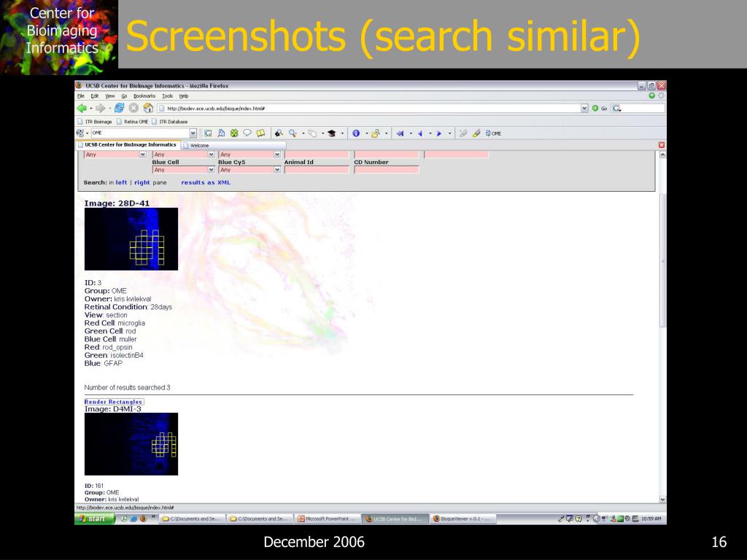The width and height of the screenshot is (747, 560).
Task: Open the Blue Cell Any dropdown
Action: pyautogui.click(x=183, y=169)
